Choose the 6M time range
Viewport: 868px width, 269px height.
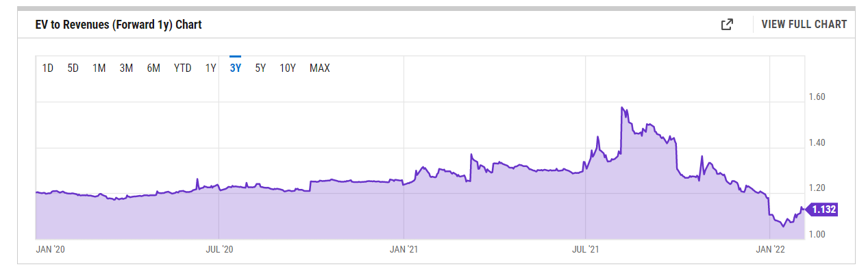click(x=153, y=68)
